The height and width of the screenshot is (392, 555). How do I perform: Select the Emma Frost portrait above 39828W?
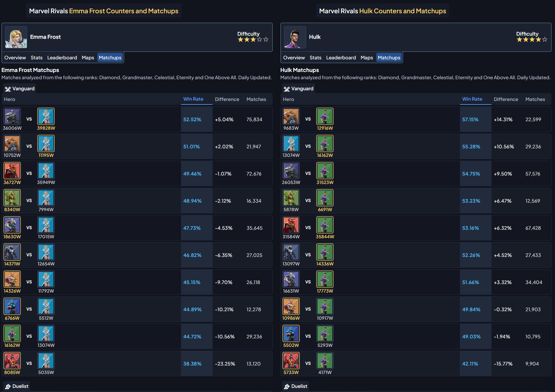[46, 116]
